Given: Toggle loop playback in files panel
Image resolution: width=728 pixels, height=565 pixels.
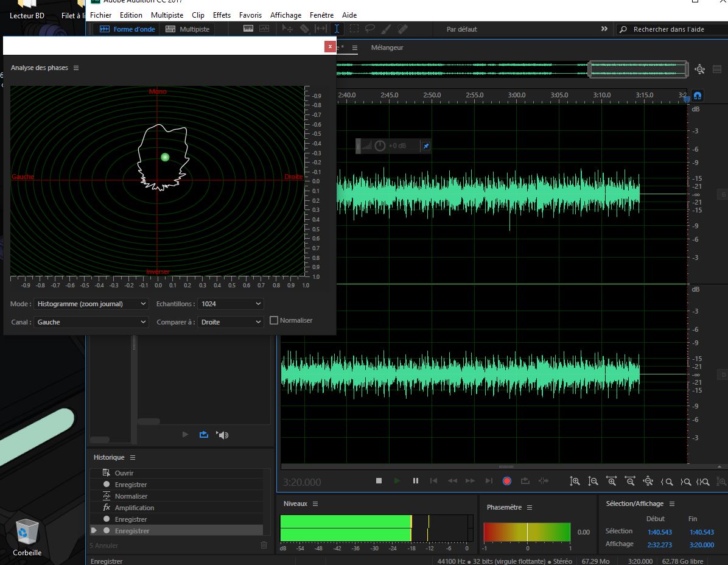Looking at the screenshot, I should click(x=204, y=435).
